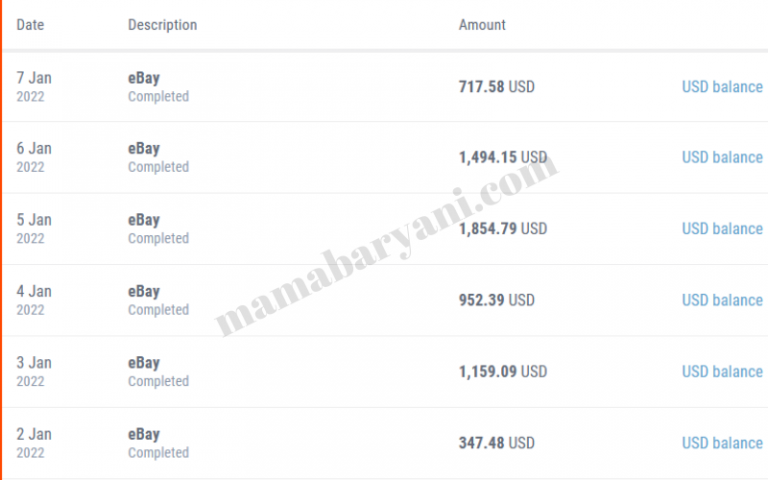Click the 5 Jan 2022 date cell

pyautogui.click(x=33, y=228)
